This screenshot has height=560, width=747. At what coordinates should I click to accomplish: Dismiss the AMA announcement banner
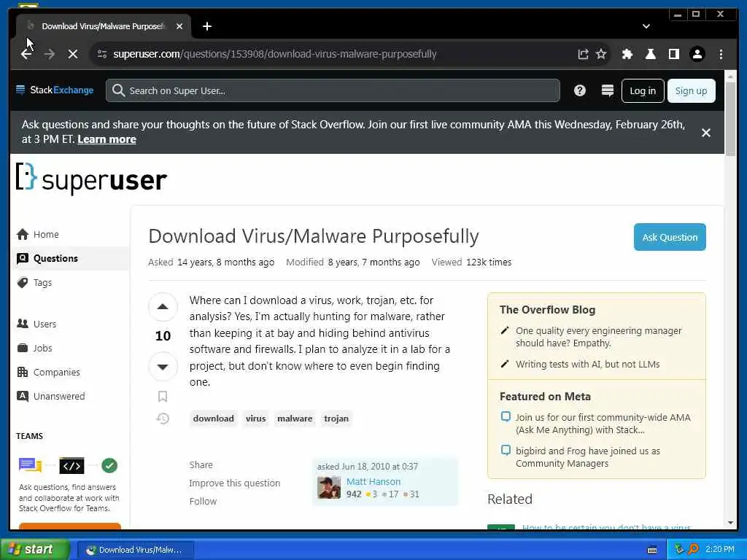[706, 133]
